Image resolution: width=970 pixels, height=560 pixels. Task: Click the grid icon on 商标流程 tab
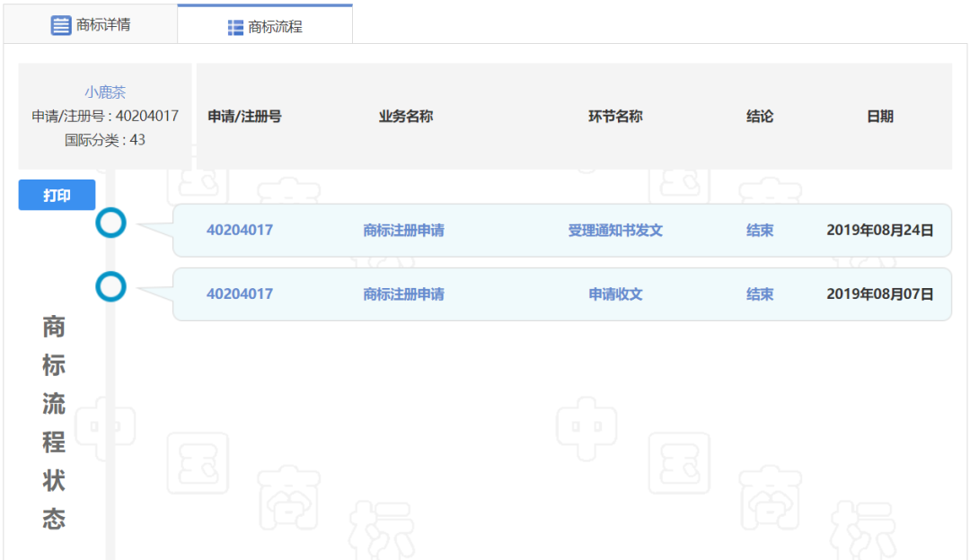pyautogui.click(x=235, y=27)
